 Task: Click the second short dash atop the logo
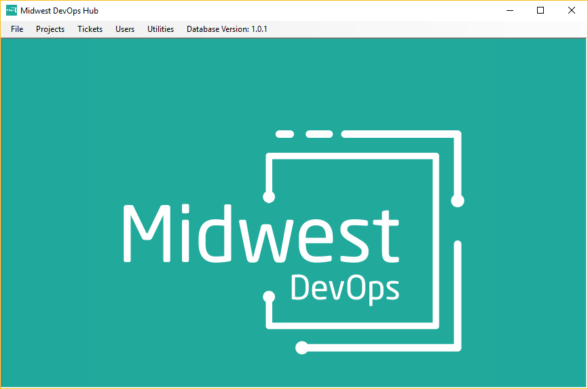click(x=318, y=134)
